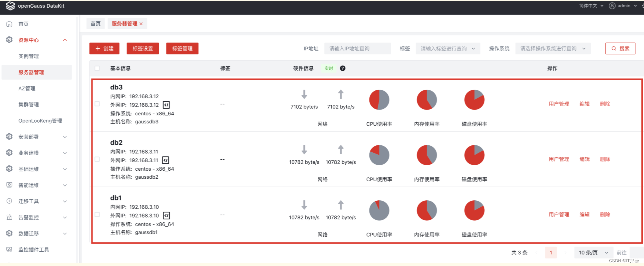Click the 智能运维 monitor icon
This screenshot has width=644, height=266.
9,185
